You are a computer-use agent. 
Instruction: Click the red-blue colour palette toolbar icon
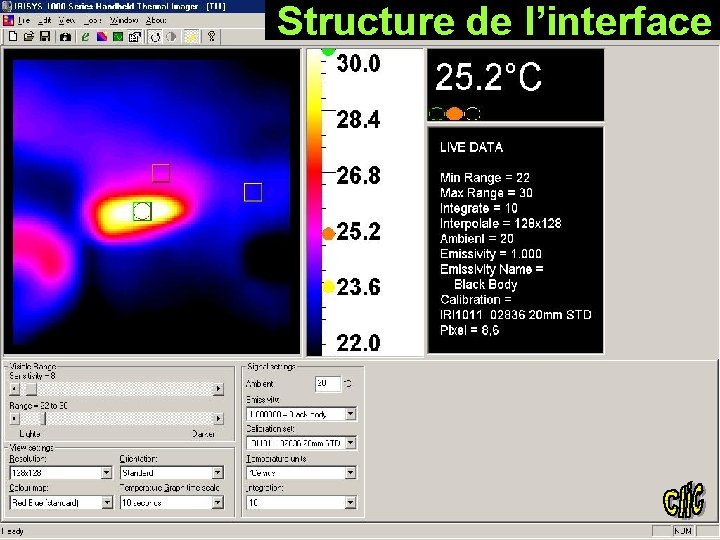point(101,37)
